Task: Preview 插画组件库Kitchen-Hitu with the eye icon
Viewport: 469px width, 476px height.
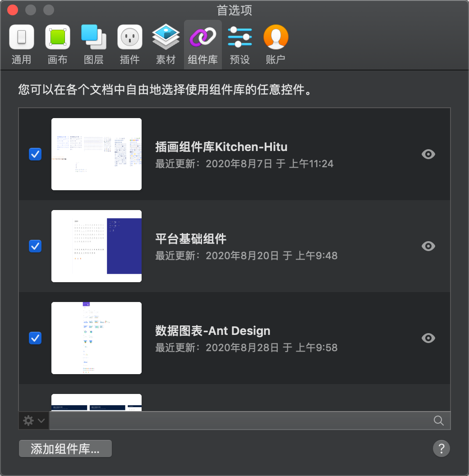Action: click(x=428, y=154)
